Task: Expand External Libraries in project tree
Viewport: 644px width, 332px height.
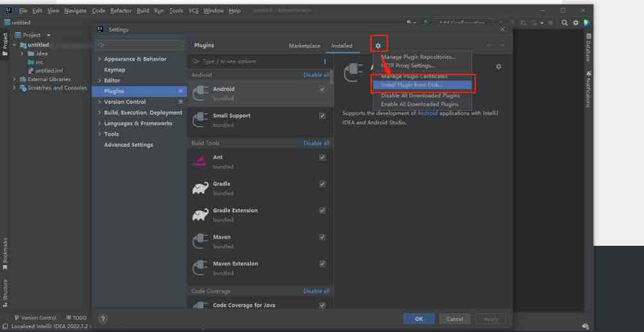Action: (x=14, y=79)
